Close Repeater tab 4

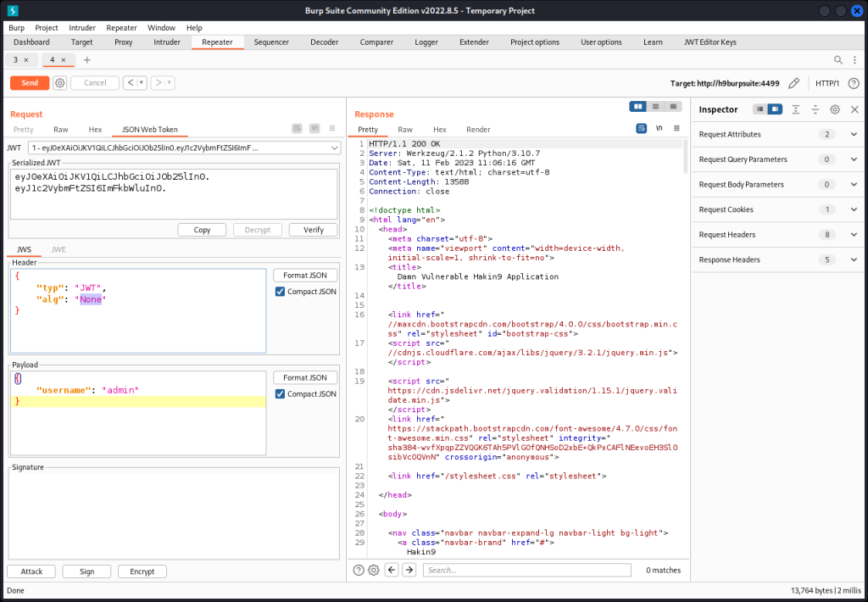pos(63,60)
